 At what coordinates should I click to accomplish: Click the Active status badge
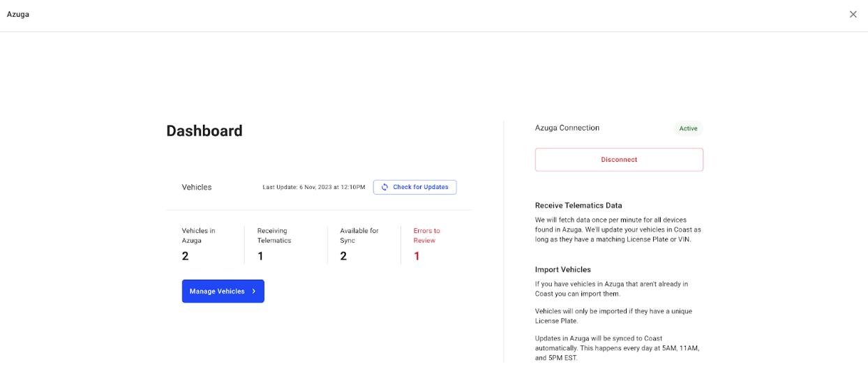point(689,128)
